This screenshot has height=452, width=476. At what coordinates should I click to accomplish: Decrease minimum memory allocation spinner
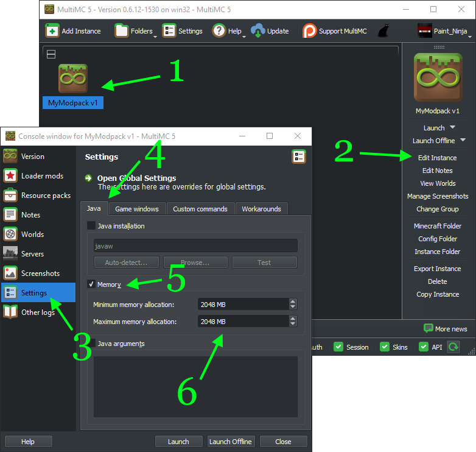coord(293,307)
